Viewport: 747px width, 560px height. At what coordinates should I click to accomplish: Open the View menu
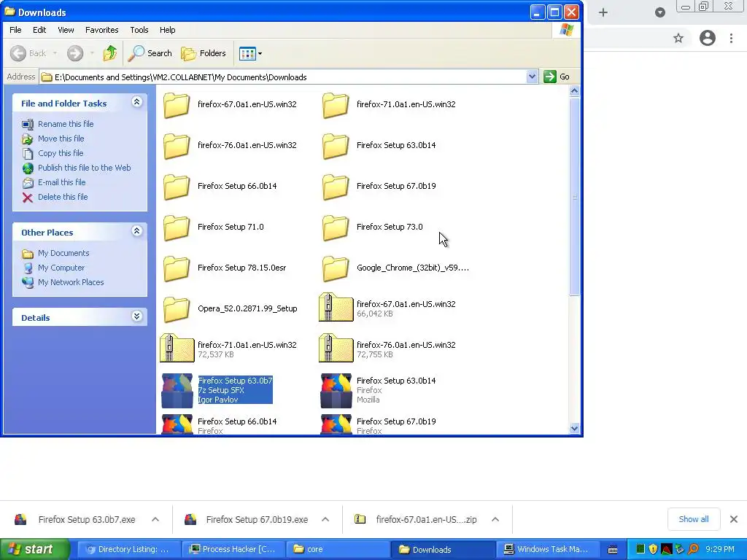point(66,30)
